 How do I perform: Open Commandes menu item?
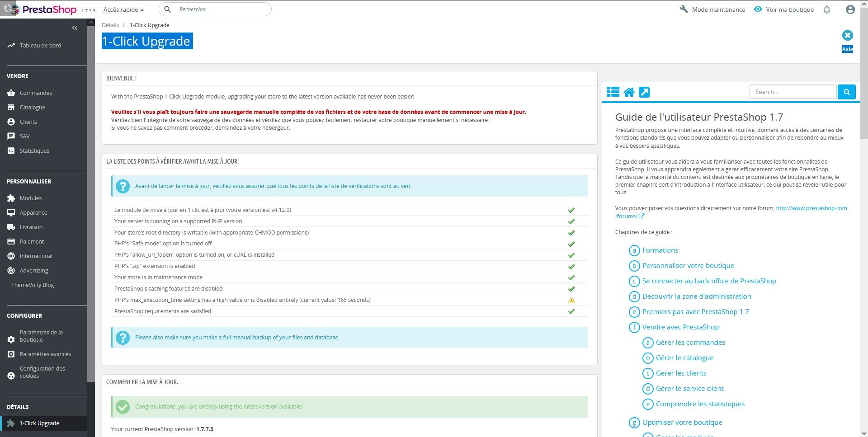(36, 93)
